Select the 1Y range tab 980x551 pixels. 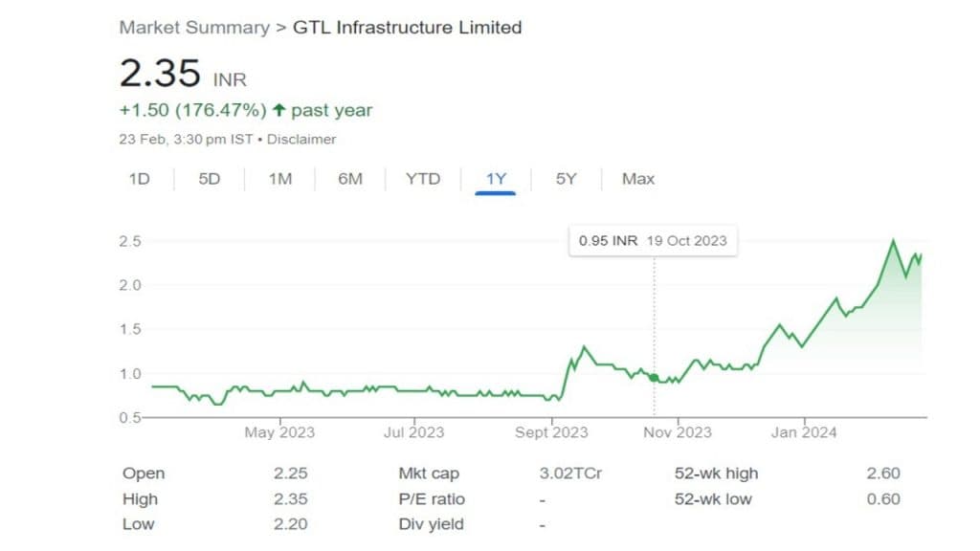pos(496,179)
